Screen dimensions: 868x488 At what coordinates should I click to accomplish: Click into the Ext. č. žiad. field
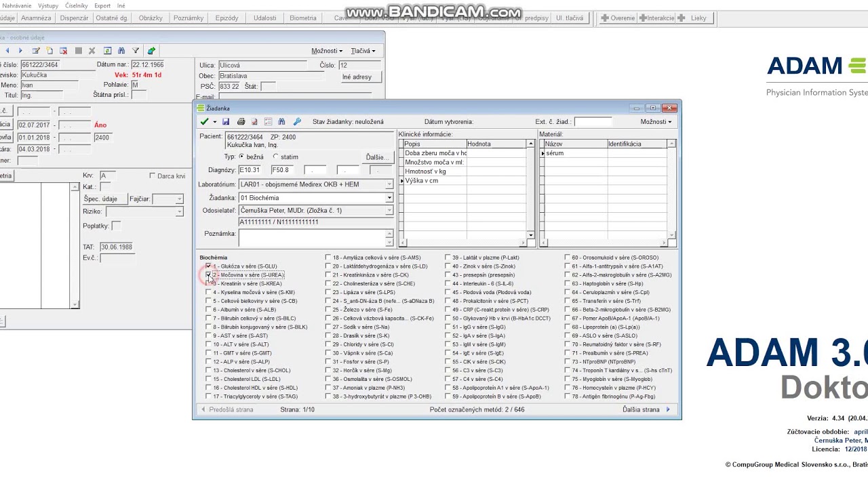pos(593,122)
